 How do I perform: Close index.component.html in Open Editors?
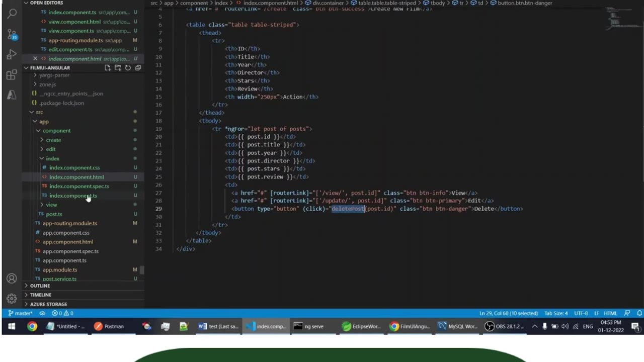35,59
